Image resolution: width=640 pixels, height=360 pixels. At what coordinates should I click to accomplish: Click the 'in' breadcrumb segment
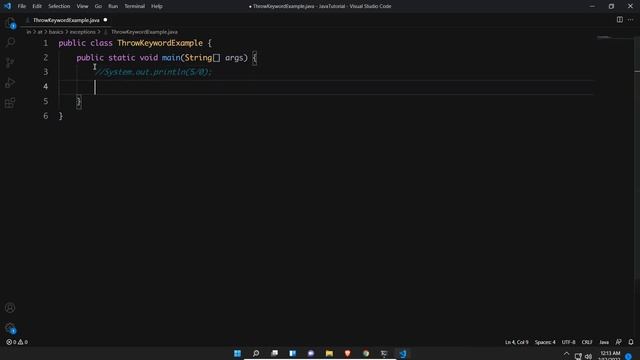[x=29, y=32]
